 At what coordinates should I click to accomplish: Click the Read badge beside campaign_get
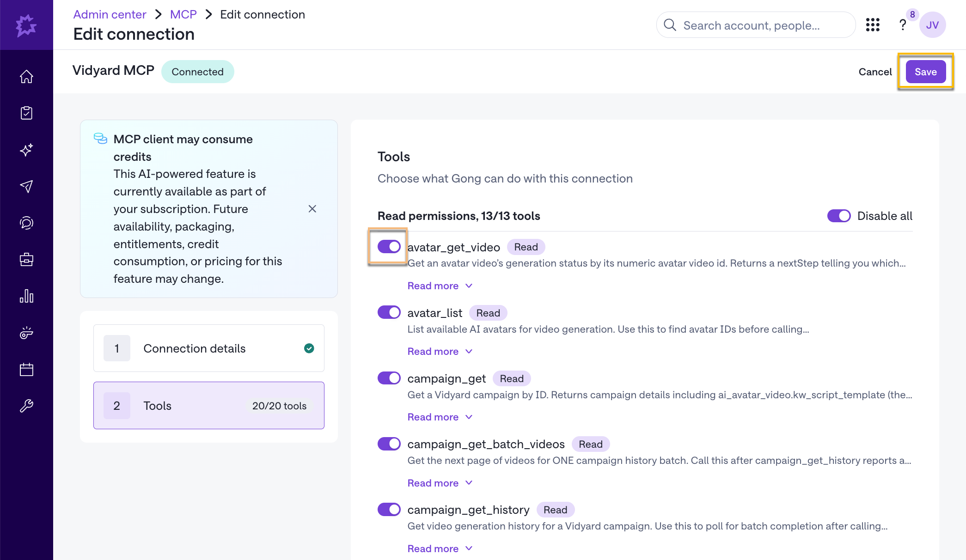pos(512,378)
